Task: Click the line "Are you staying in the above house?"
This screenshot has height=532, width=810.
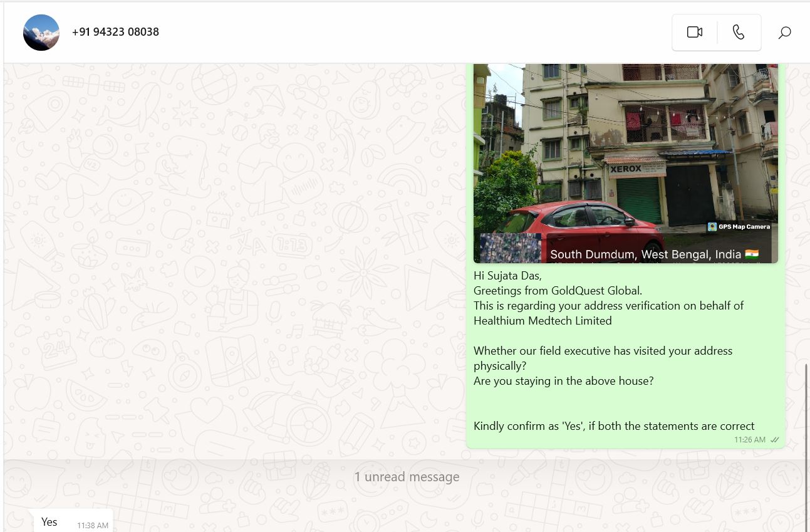Action: [x=564, y=381]
